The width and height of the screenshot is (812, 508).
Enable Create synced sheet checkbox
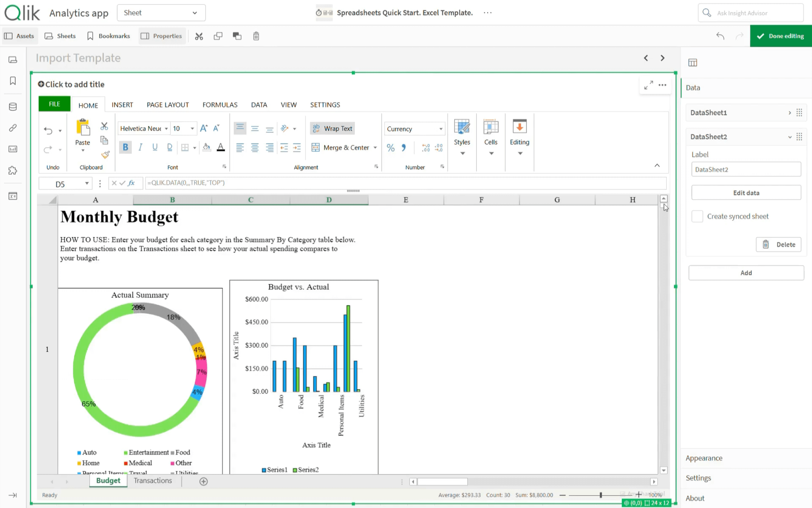(697, 216)
